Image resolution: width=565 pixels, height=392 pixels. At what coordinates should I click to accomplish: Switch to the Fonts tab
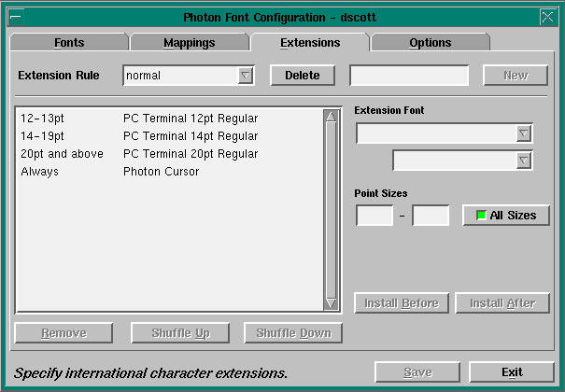point(68,43)
